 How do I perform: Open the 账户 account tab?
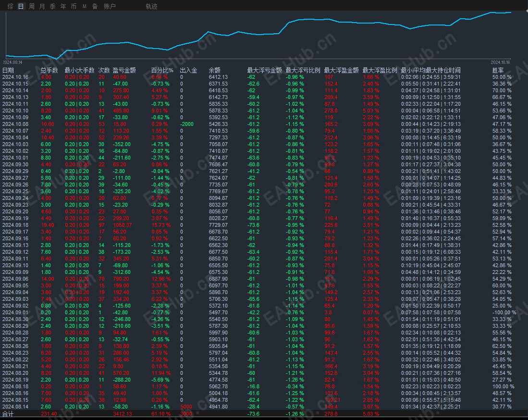tap(110, 6)
